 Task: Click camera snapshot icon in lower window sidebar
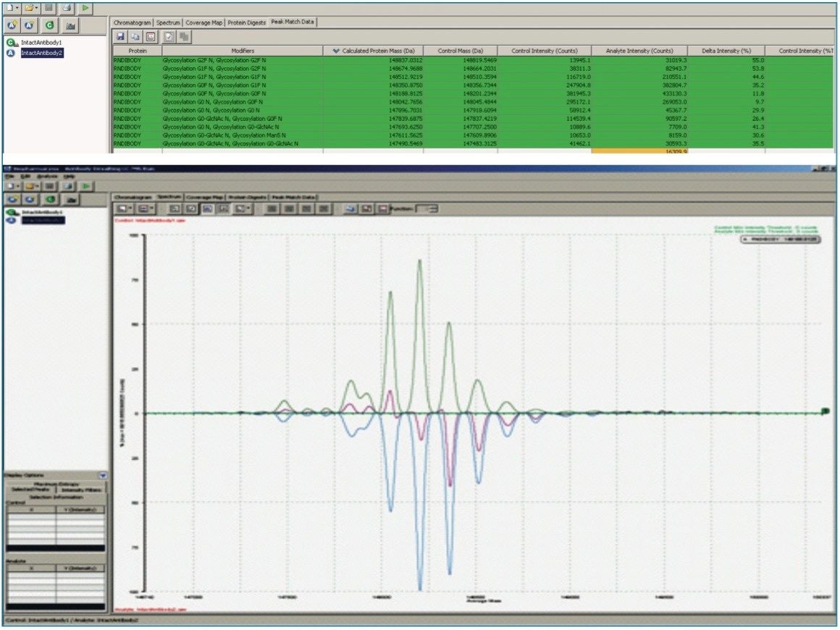(x=71, y=200)
